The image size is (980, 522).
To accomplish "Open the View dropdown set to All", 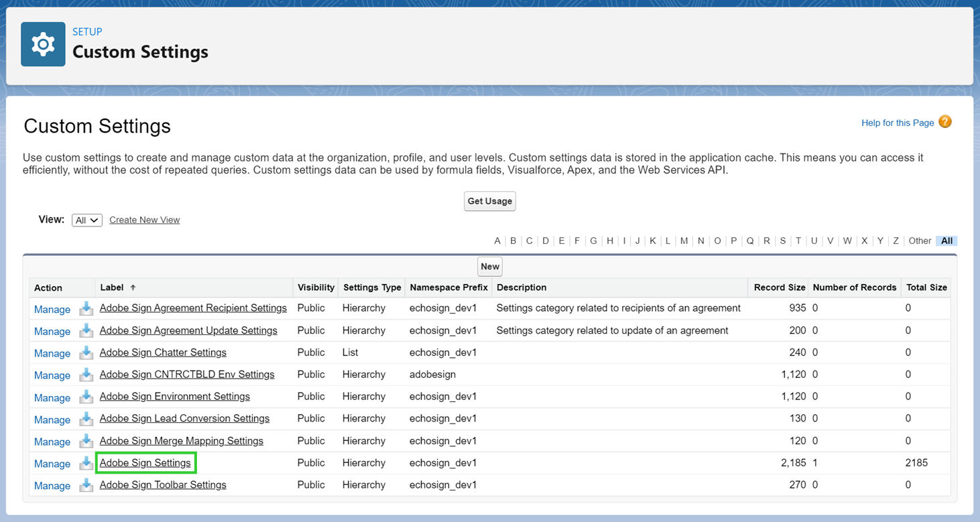I will click(87, 220).
